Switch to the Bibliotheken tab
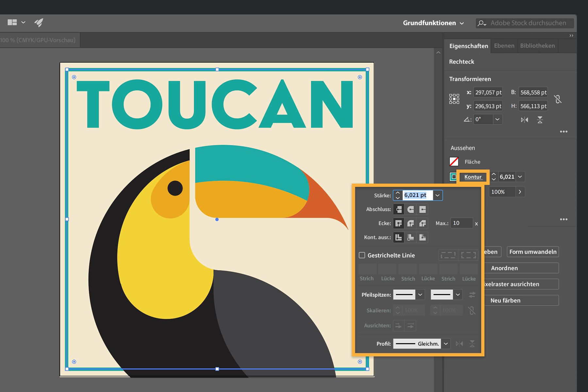The image size is (588, 392). [x=537, y=46]
